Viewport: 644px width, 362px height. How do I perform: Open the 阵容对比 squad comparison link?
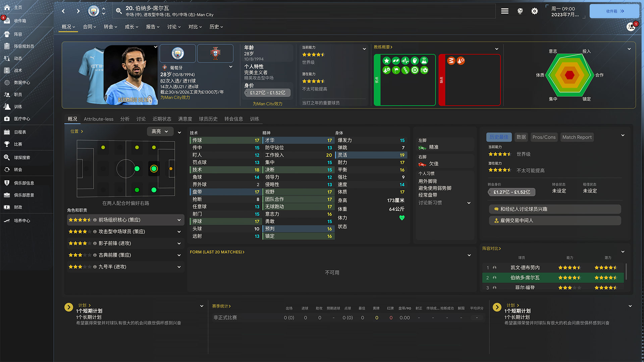coord(491,248)
